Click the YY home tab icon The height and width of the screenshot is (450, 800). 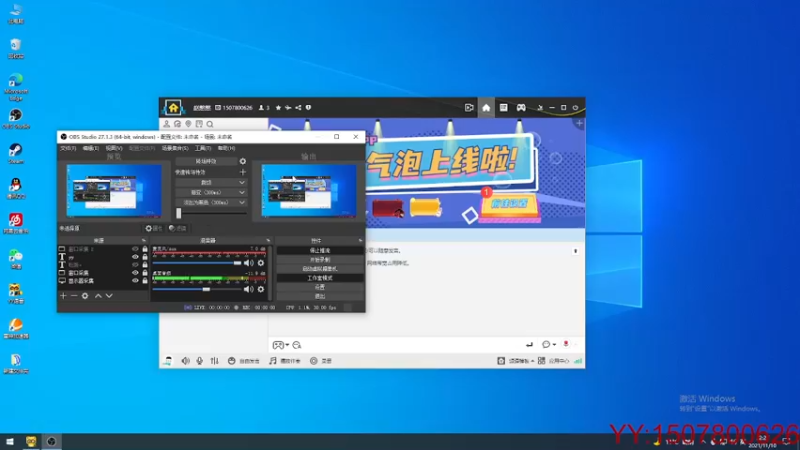click(486, 108)
